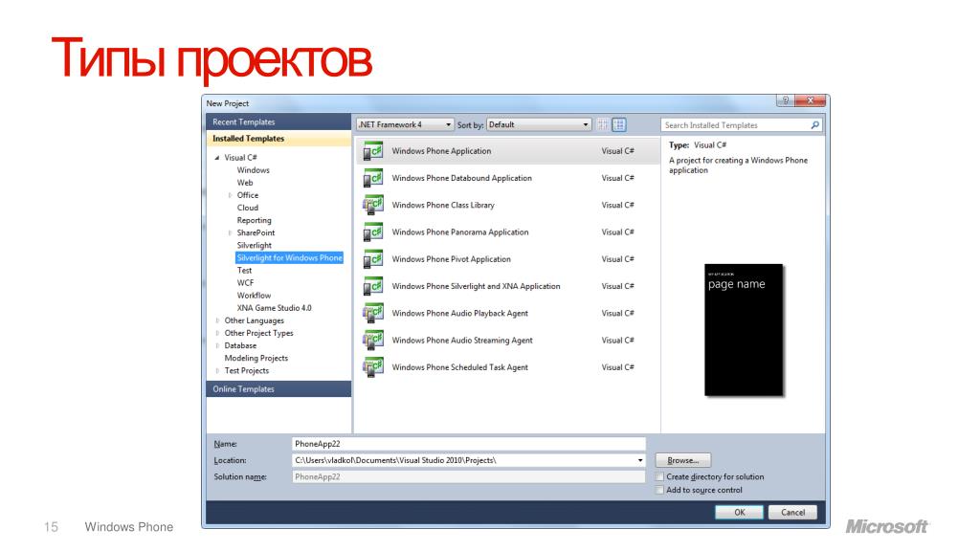The width and height of the screenshot is (980, 551).
Task: Select the Windows Phone Panorama Application icon
Action: pos(373,232)
